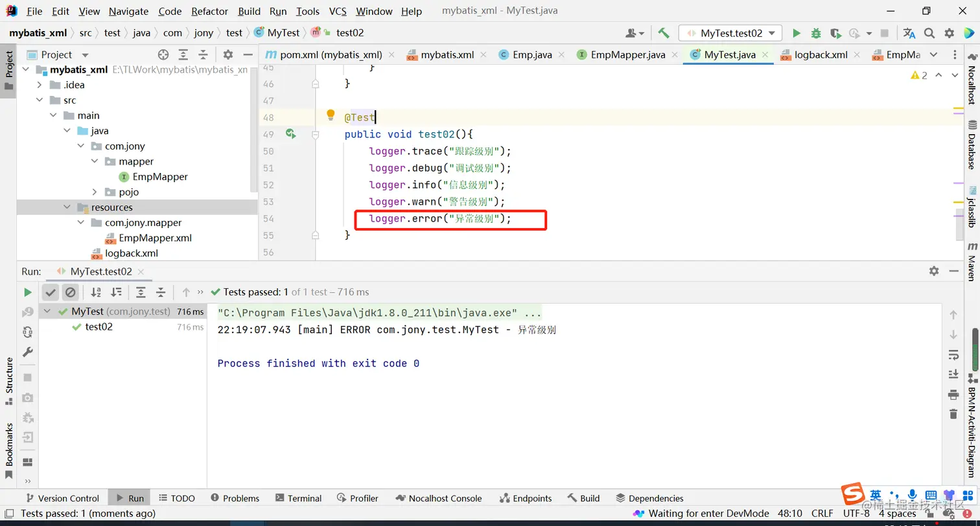Toggle show passed tests checkmark

click(x=51, y=292)
